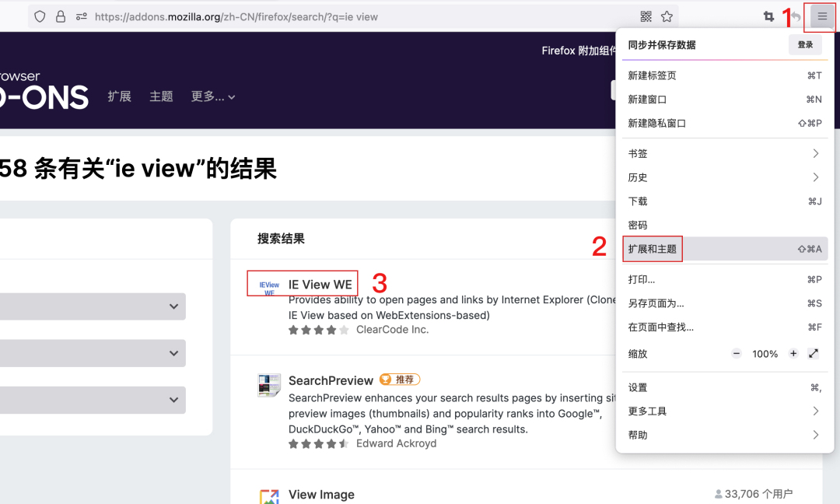Select 扩展和主题 from the menu
The image size is (840, 504).
652,248
